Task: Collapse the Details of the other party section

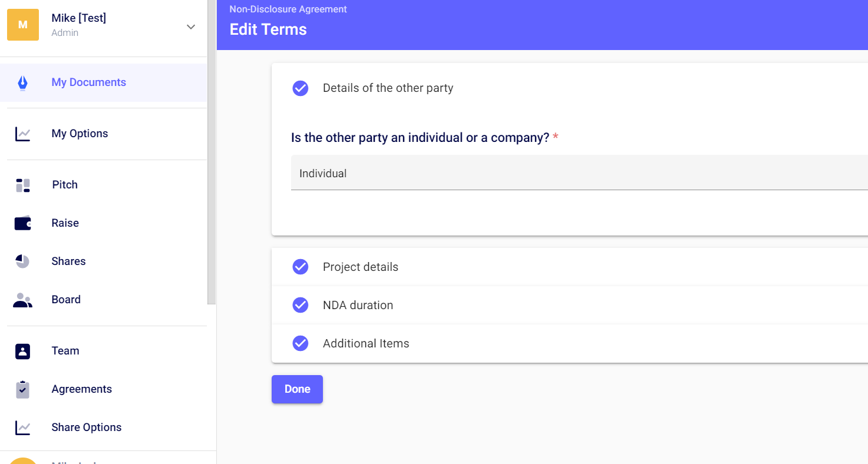Action: click(x=388, y=88)
